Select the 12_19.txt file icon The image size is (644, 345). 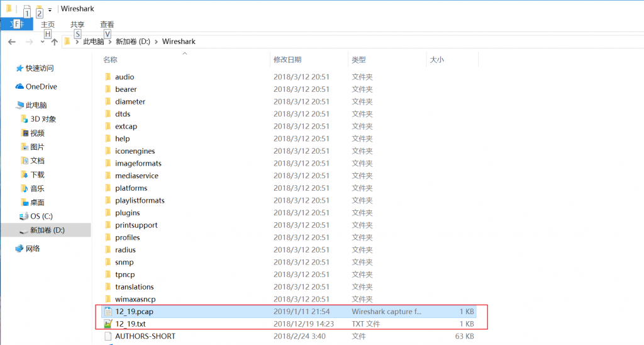108,324
